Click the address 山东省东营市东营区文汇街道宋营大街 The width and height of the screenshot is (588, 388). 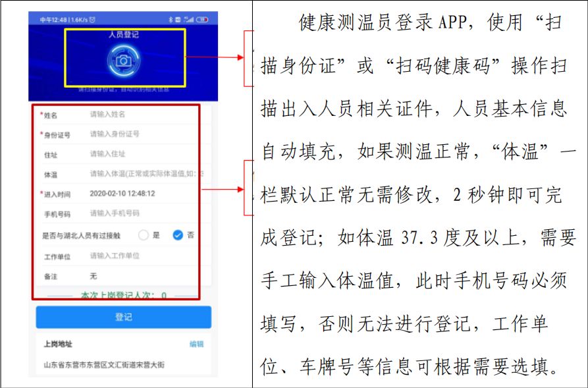(x=104, y=365)
